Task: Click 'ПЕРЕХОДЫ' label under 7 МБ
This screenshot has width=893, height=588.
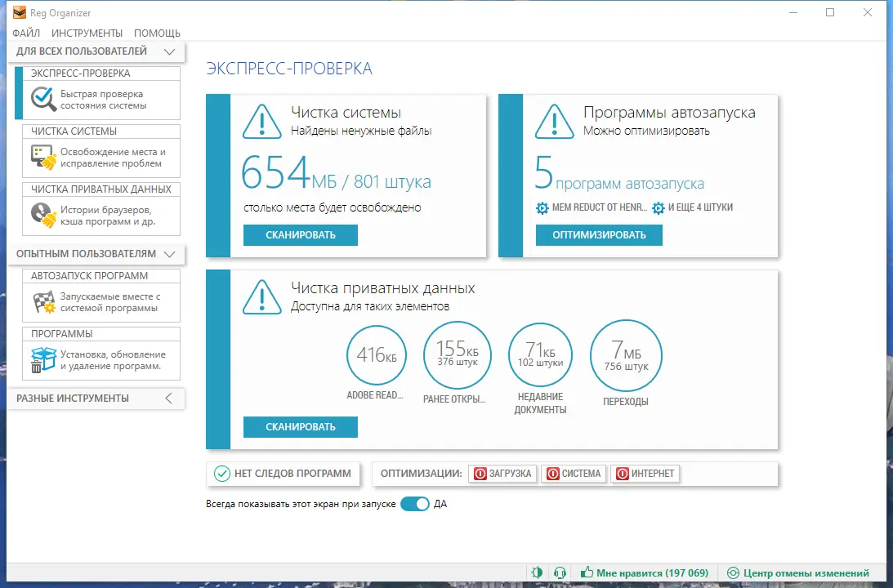Action: pos(626,402)
